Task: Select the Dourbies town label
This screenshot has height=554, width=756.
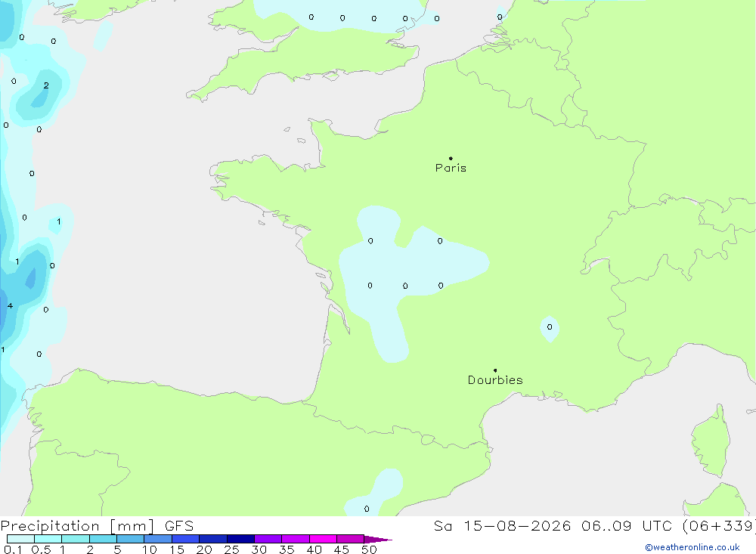Action: 495,380
